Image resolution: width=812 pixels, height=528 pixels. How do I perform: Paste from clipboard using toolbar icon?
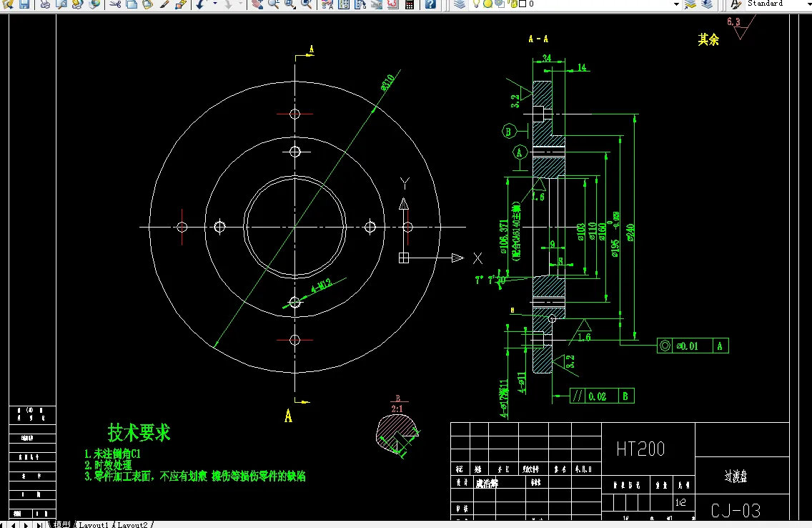point(147,4)
